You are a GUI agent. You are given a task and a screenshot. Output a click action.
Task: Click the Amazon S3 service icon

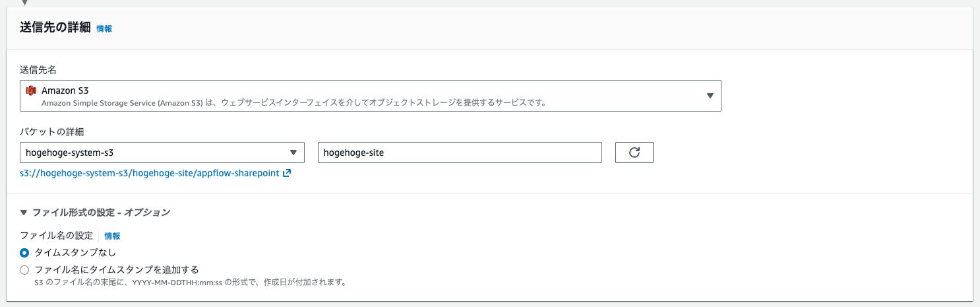tap(30, 91)
